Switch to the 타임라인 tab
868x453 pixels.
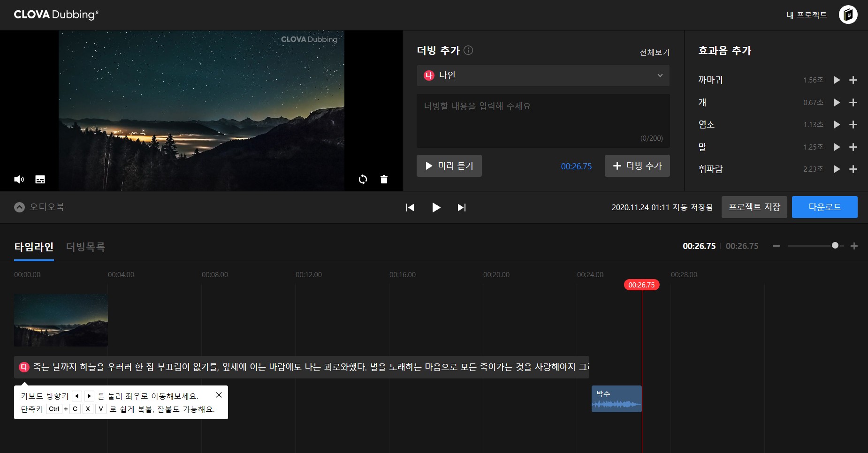pyautogui.click(x=34, y=247)
